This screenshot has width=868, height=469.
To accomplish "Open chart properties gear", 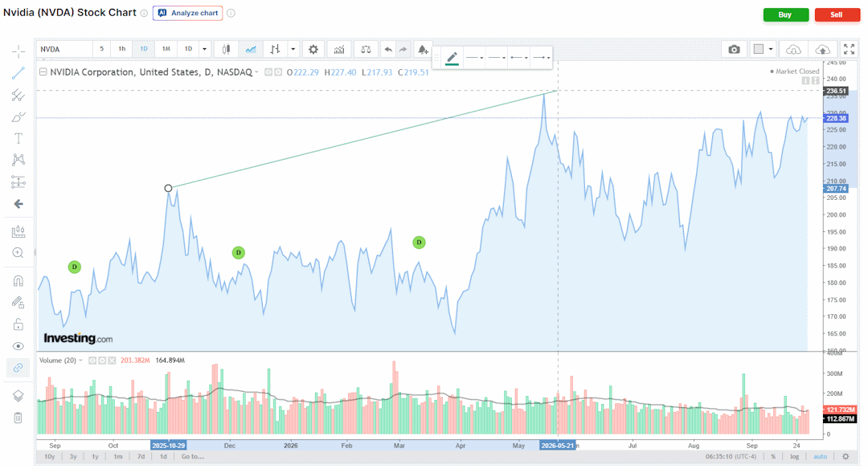I will 313,49.
